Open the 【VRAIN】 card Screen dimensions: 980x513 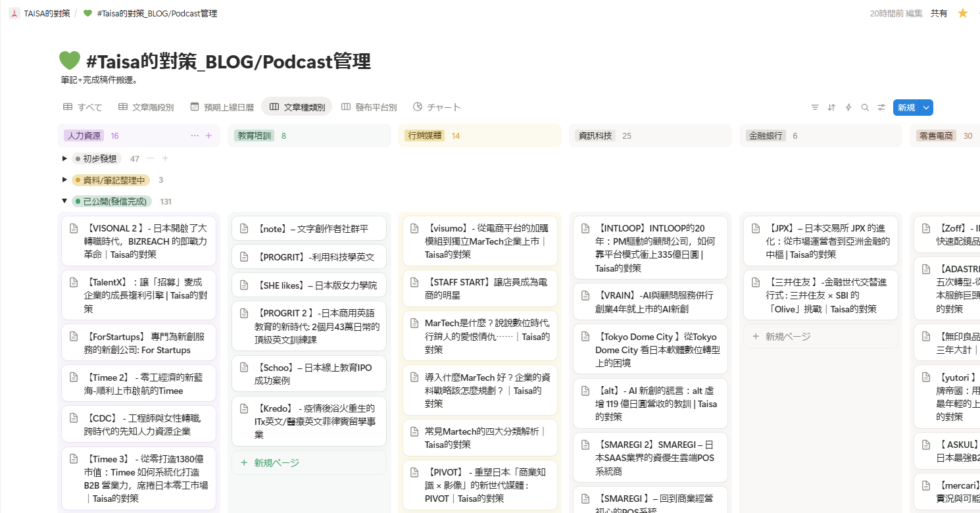point(650,301)
